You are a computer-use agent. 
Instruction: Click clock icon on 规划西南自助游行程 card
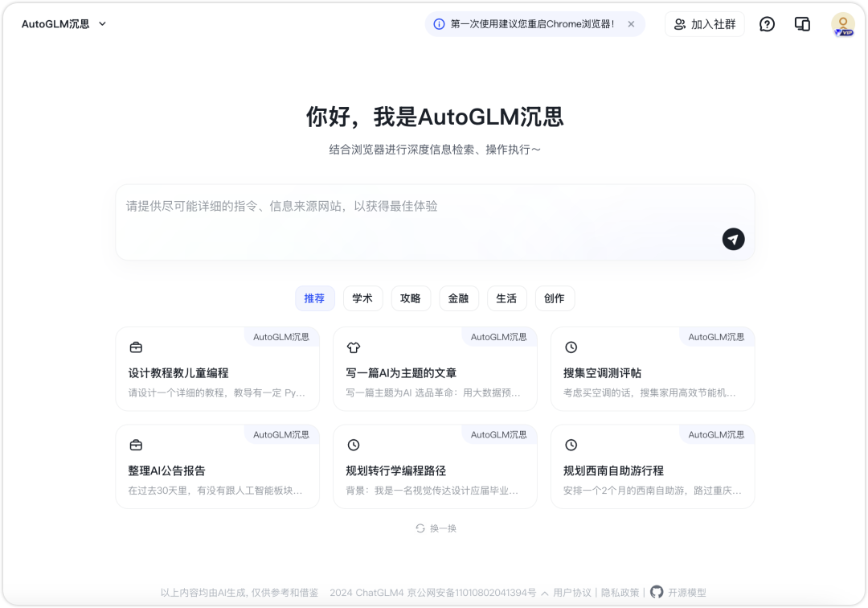(x=571, y=445)
